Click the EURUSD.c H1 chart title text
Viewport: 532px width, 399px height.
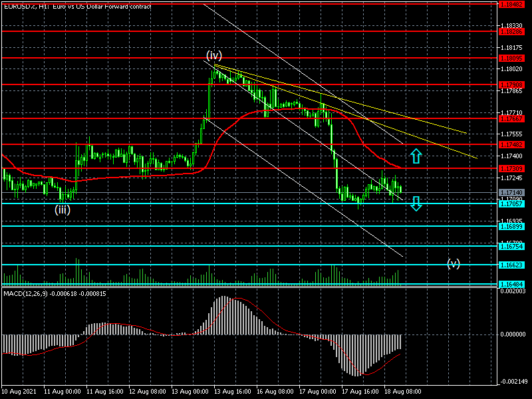pyautogui.click(x=77, y=6)
